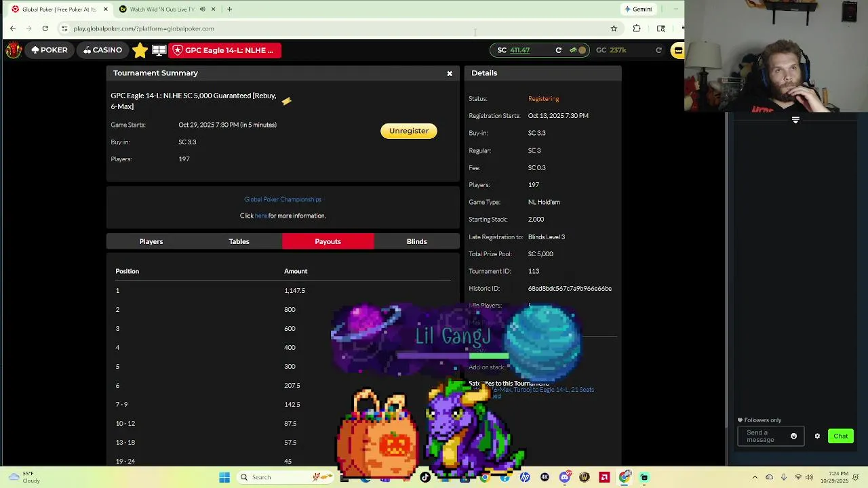Image resolution: width=868 pixels, height=488 pixels.
Task: Open the POKER lobby section
Action: 50,50
